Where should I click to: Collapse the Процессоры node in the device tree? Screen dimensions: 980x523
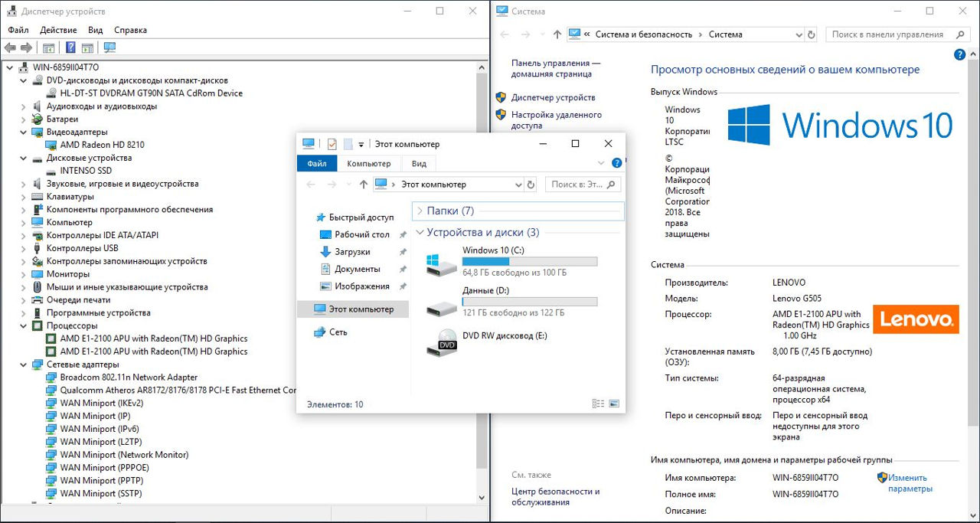point(23,326)
